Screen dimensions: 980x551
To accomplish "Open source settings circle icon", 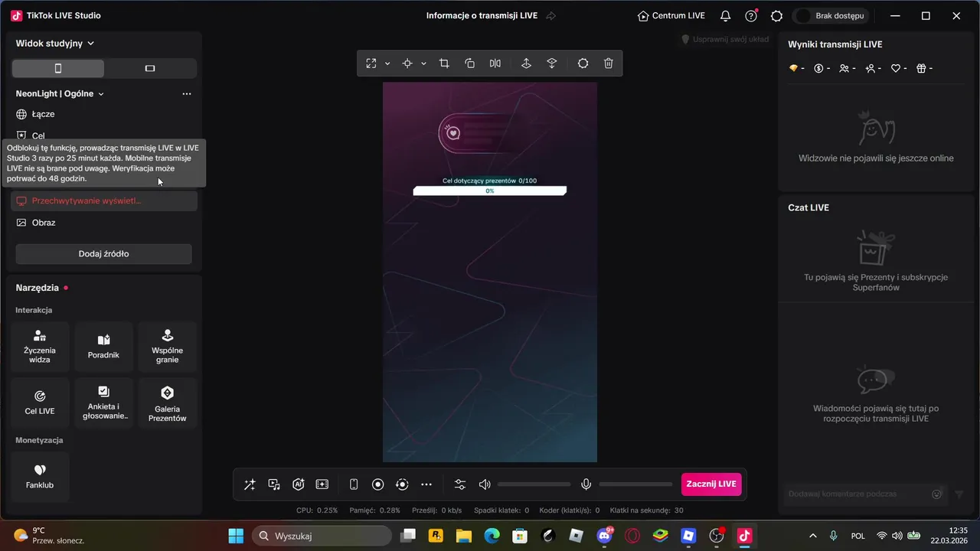I will (x=583, y=64).
